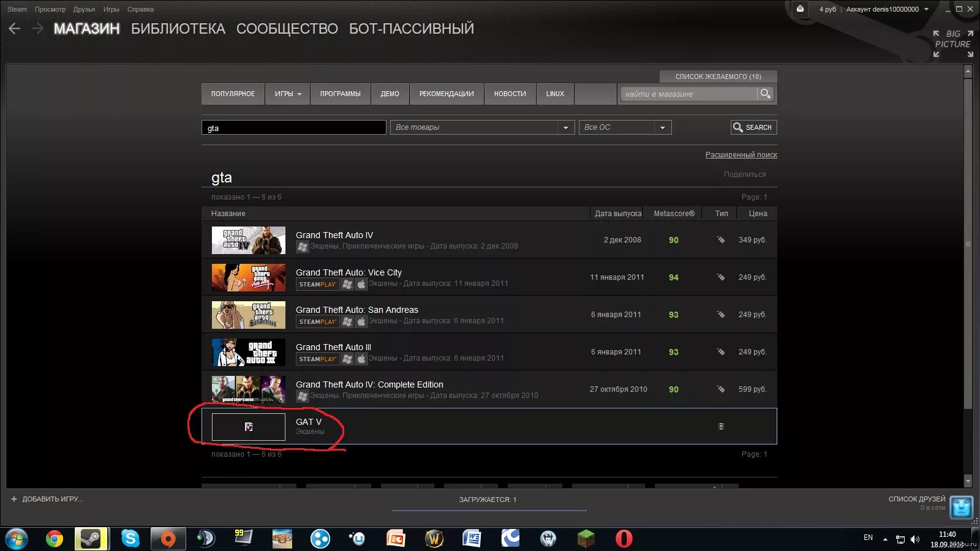Focus the найти в магазине search field
Image resolution: width=980 pixels, height=551 pixels.
click(689, 94)
